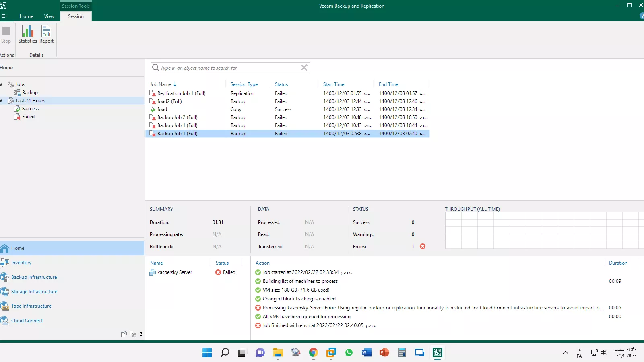The width and height of the screenshot is (644, 362).
Task: Sort sessions by Start Time column
Action: [x=334, y=84]
